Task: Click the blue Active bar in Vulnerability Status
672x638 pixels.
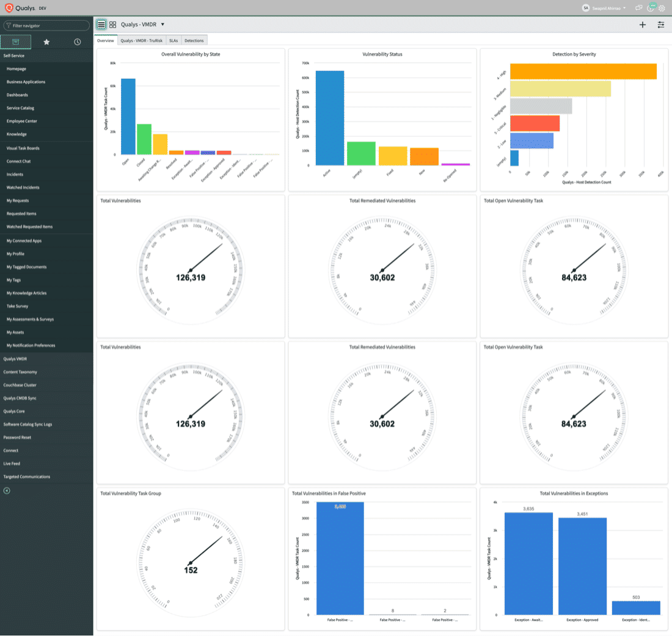Action: click(329, 118)
